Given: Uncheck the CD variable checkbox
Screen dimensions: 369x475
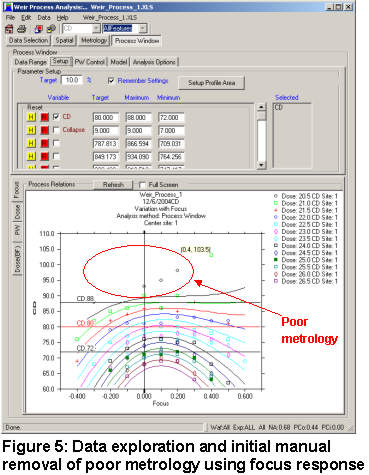Looking at the screenshot, I should pos(56,117).
